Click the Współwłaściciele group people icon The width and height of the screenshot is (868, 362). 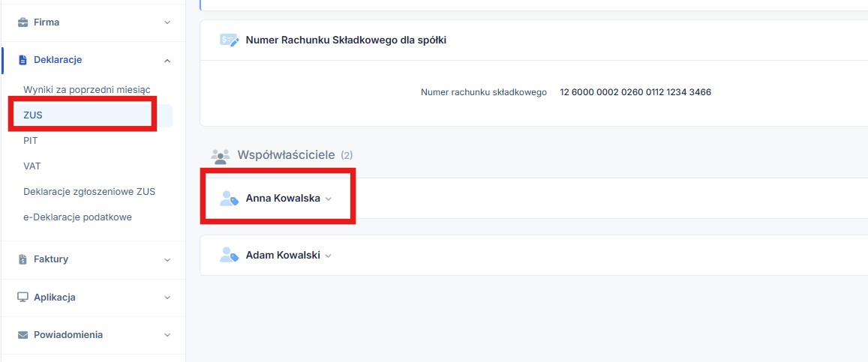[221, 156]
